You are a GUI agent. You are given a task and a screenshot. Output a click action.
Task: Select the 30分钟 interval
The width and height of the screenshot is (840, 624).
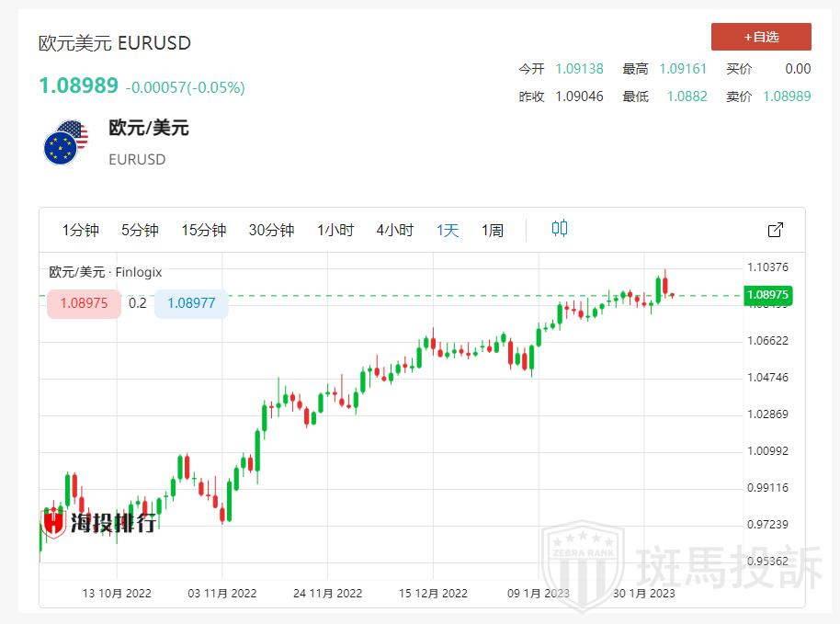[271, 230]
